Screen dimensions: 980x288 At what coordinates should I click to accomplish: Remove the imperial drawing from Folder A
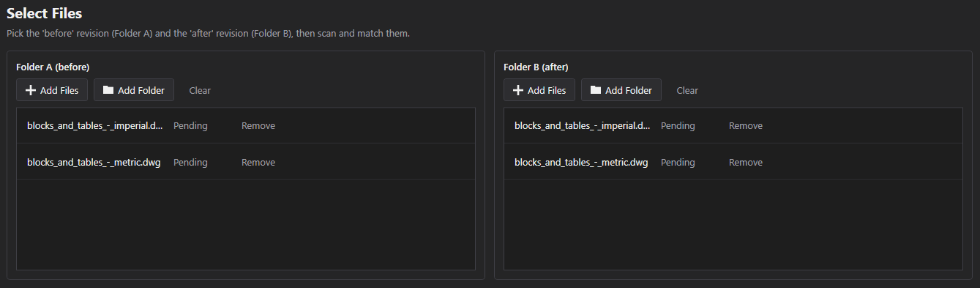[258, 126]
